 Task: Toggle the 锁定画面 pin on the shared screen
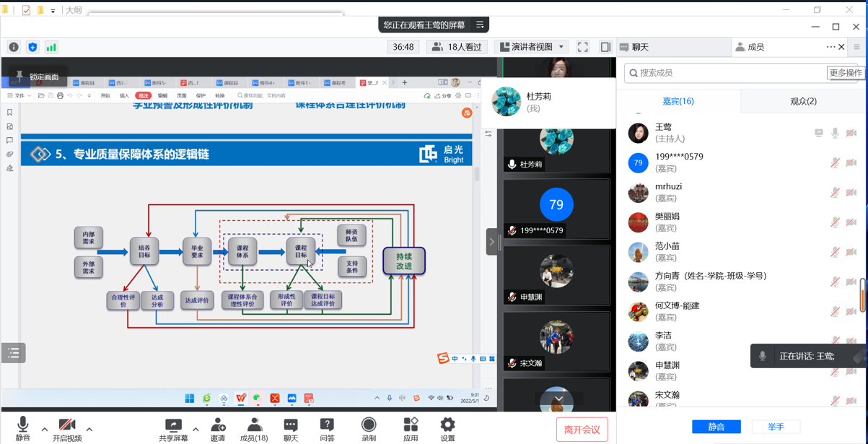coord(38,77)
